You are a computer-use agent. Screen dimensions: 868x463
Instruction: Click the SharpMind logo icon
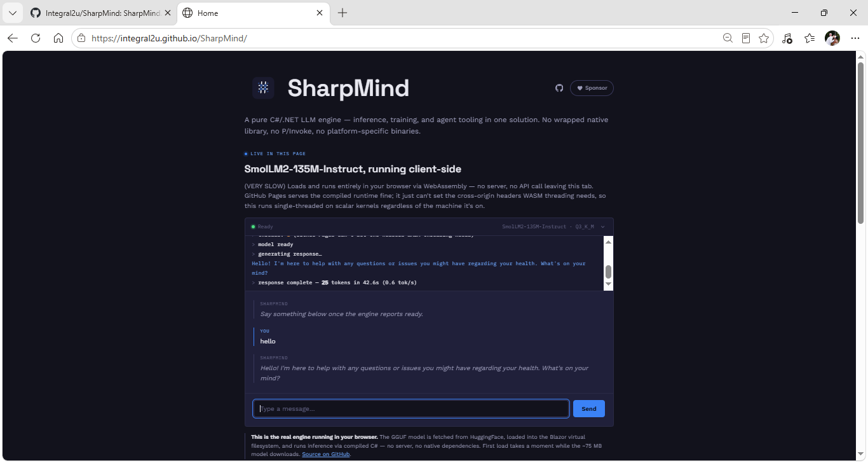click(x=263, y=88)
